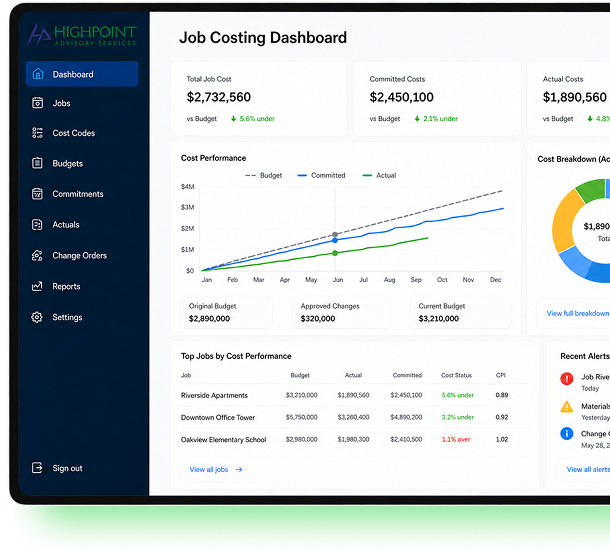This screenshot has height=560, width=610.
Task: Select the Cost Codes list icon
Action: click(37, 133)
